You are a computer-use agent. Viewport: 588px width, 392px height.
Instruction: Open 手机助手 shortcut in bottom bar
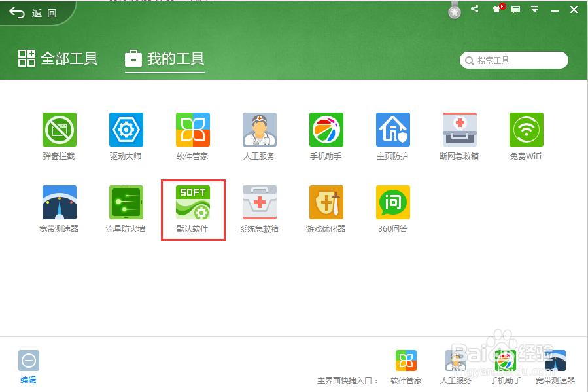coord(506,361)
